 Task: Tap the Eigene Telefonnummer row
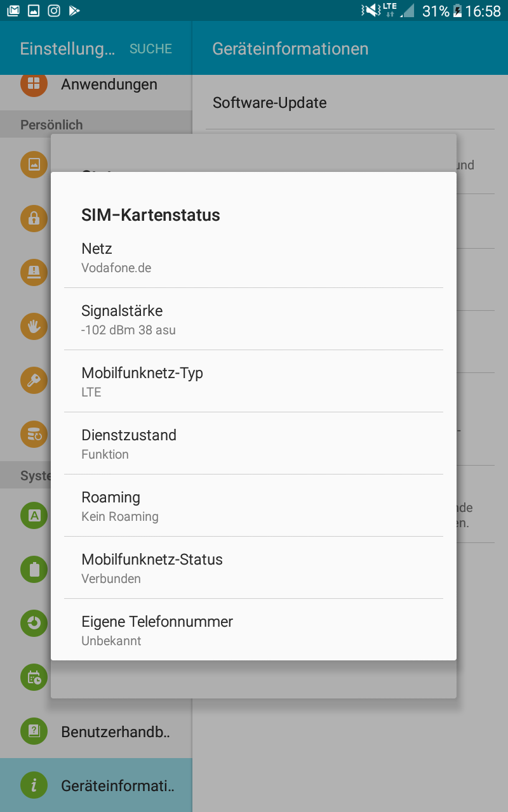253,631
